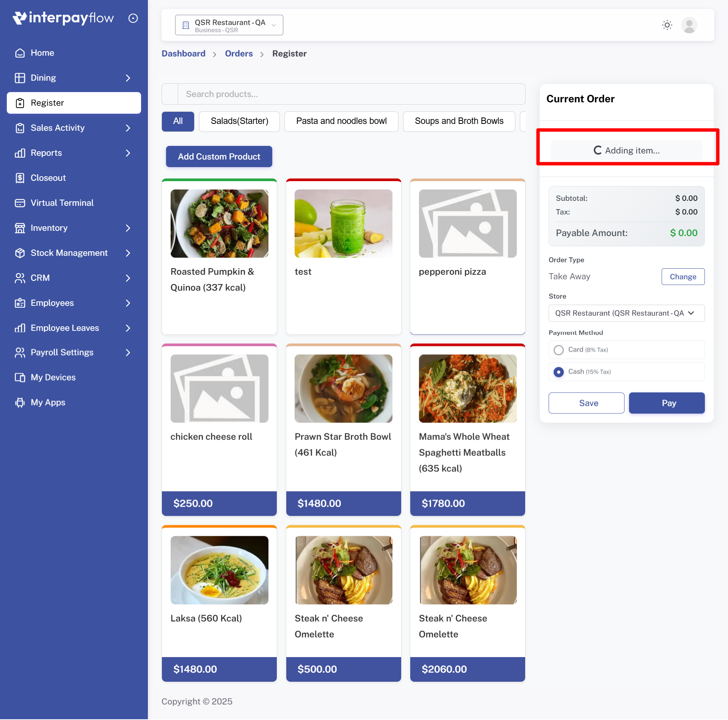Collapse sidebar using the circle icon
The height and width of the screenshot is (720, 728).
pos(133,18)
